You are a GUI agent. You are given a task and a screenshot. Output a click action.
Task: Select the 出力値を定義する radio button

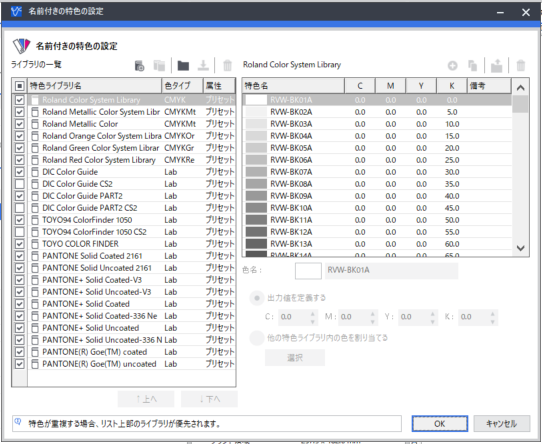pos(257,298)
